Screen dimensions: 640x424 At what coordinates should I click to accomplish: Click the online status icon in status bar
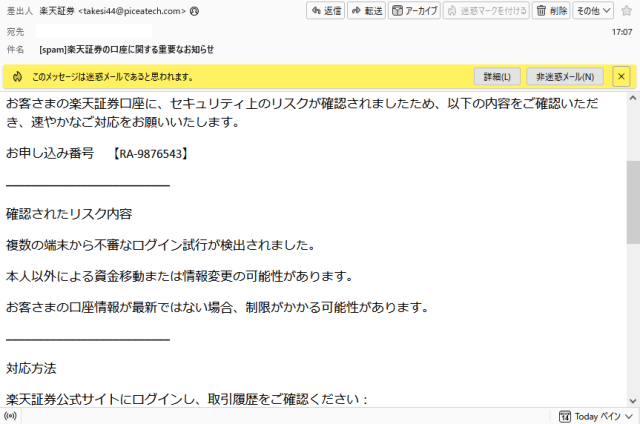click(10, 416)
